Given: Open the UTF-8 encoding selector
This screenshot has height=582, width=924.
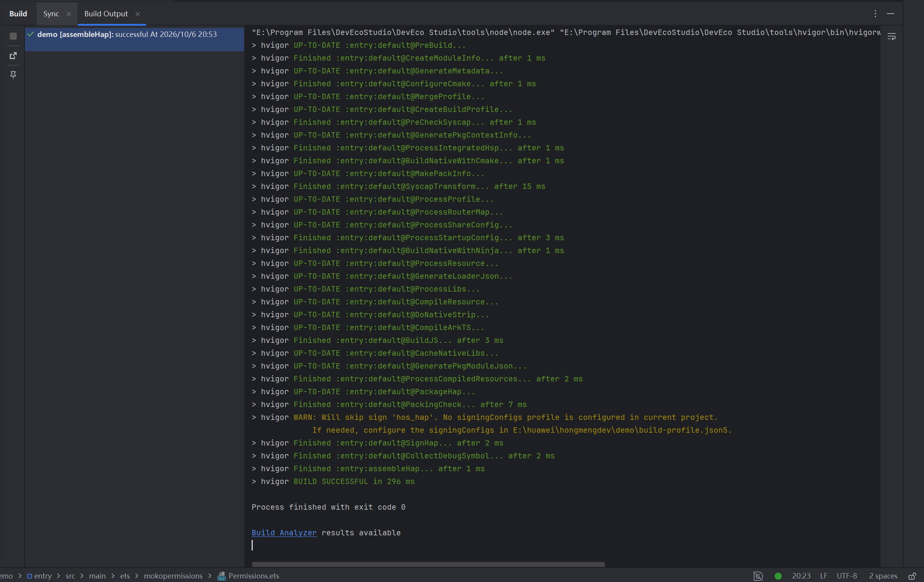Looking at the screenshot, I should 847,576.
